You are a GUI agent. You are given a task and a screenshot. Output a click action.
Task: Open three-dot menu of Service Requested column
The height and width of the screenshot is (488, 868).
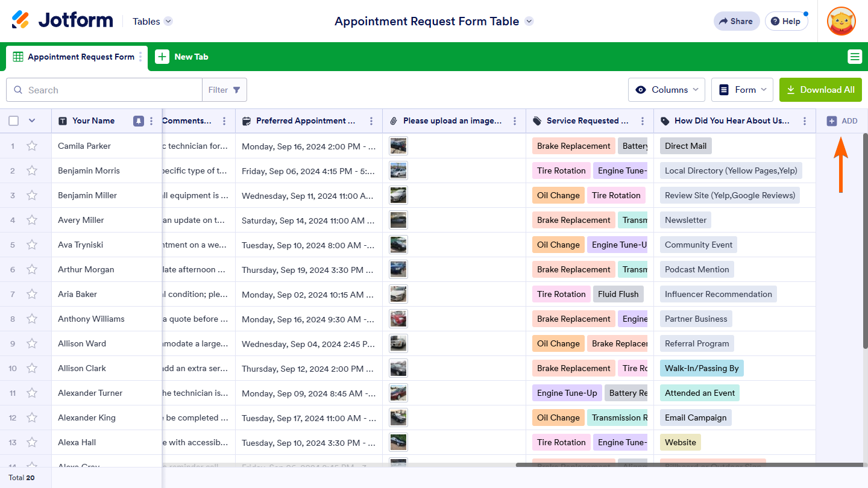click(643, 121)
